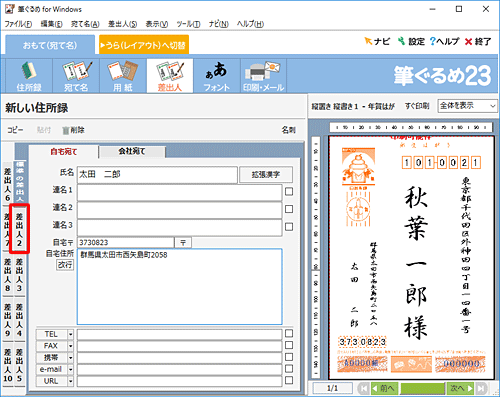
Task: Expand the FAX label dropdown arrow
Action: [70, 346]
